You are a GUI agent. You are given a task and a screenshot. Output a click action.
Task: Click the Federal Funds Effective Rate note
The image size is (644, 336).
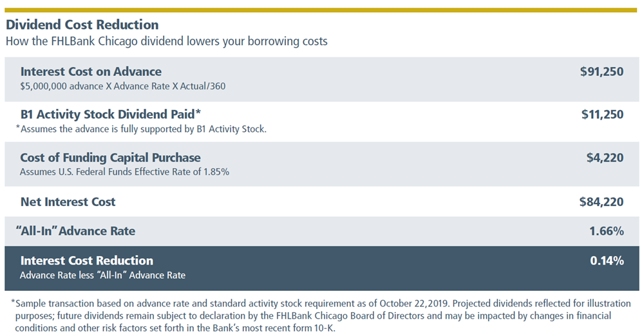pos(124,172)
